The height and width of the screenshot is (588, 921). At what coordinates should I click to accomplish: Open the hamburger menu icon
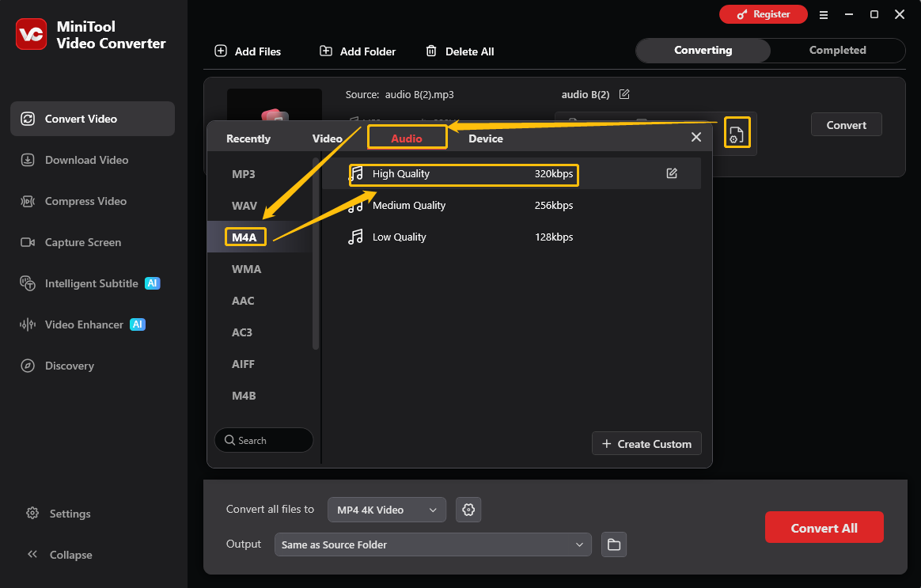pyautogui.click(x=824, y=15)
